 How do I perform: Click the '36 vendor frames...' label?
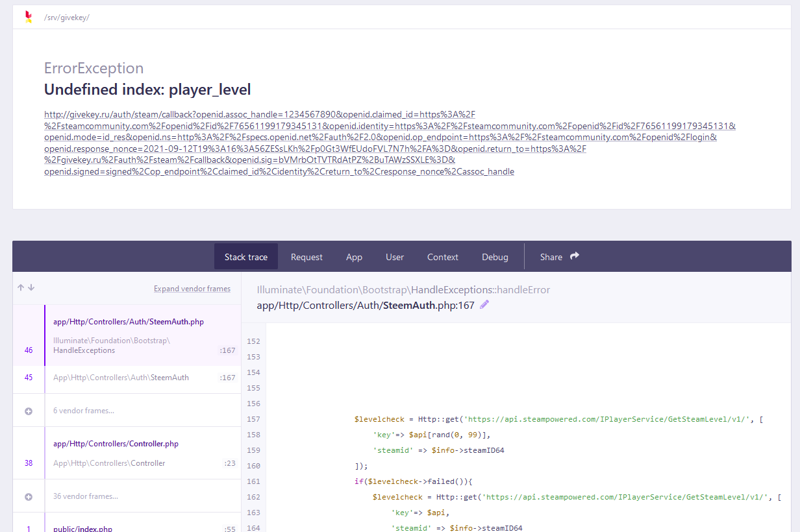pyautogui.click(x=86, y=496)
